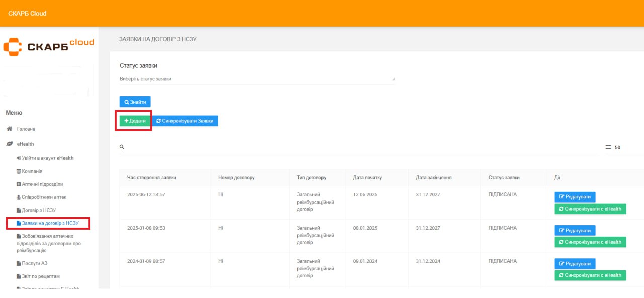Click the green Додати button
The height and width of the screenshot is (298, 644).
coord(135,121)
